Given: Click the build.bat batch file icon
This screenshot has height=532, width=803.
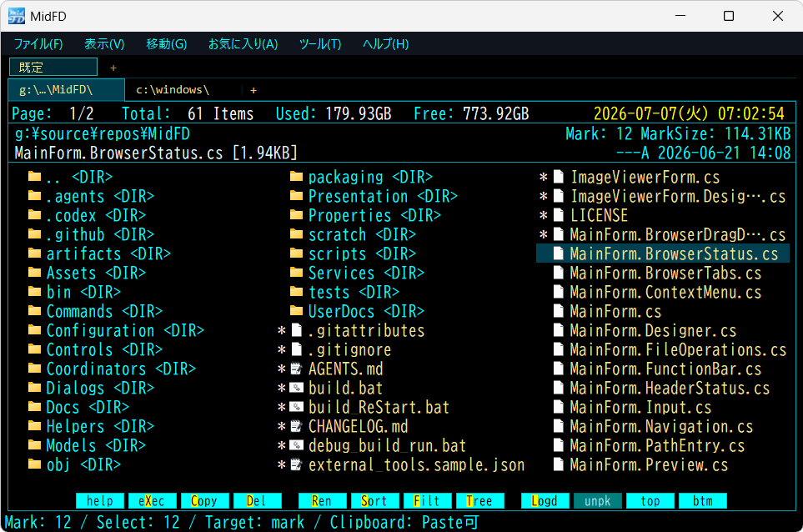Looking at the screenshot, I should 297,388.
